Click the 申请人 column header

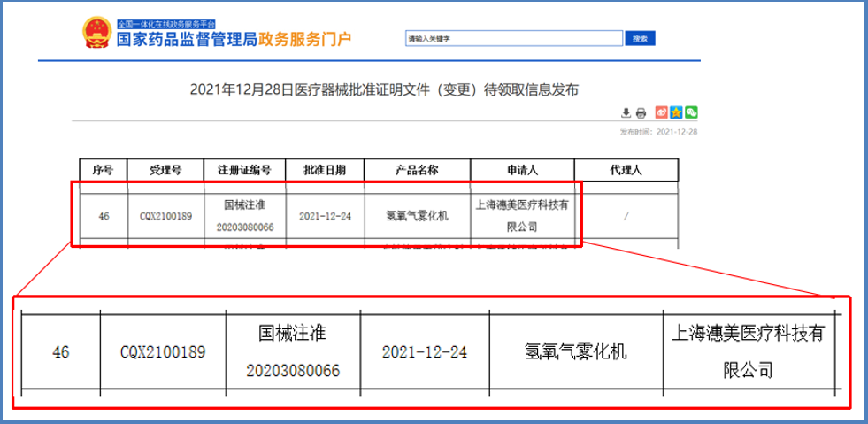[x=523, y=170]
